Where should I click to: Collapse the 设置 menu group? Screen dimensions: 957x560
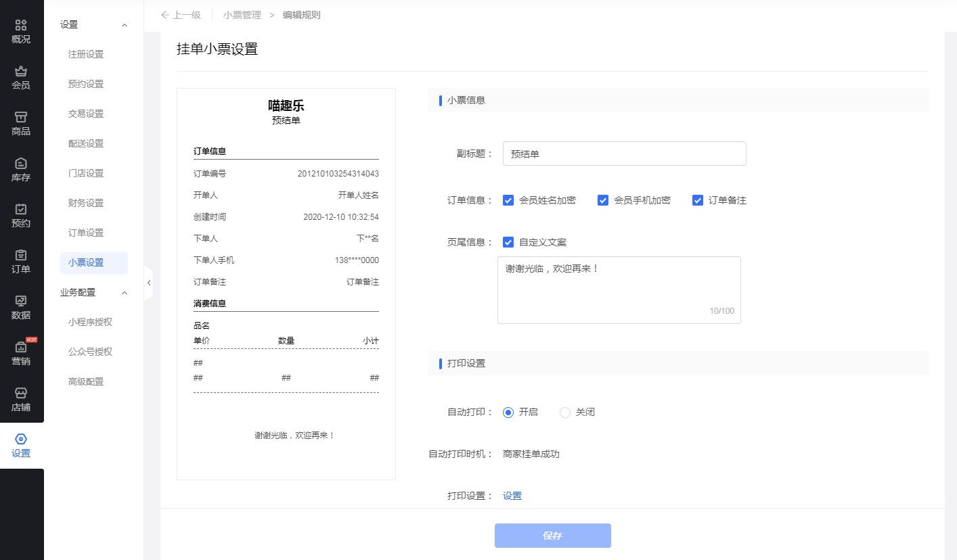tap(124, 25)
